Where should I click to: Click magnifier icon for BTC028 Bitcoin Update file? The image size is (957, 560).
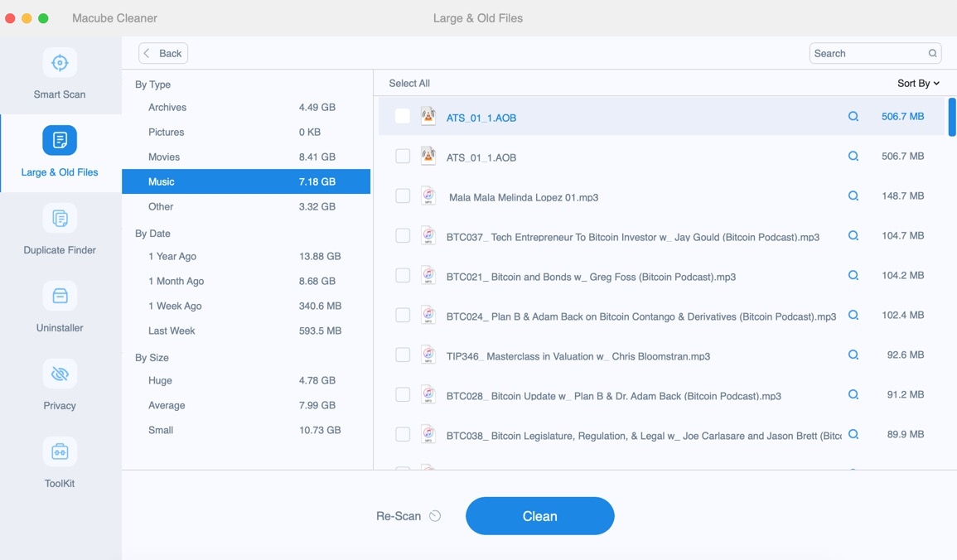pos(853,394)
